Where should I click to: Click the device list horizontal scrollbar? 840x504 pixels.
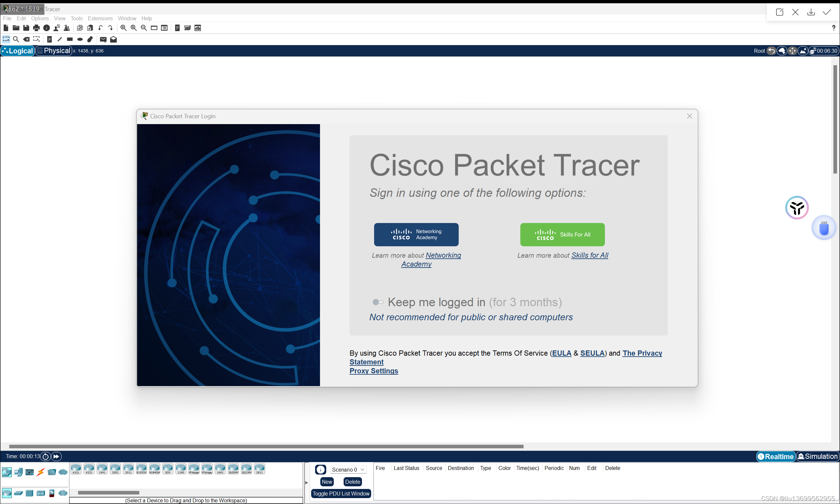109,493
